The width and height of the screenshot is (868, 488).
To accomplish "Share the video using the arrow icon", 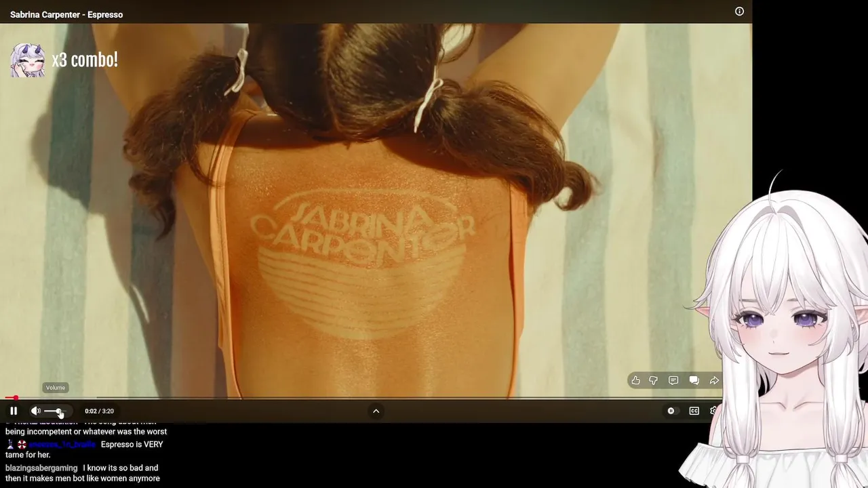I will (x=714, y=380).
